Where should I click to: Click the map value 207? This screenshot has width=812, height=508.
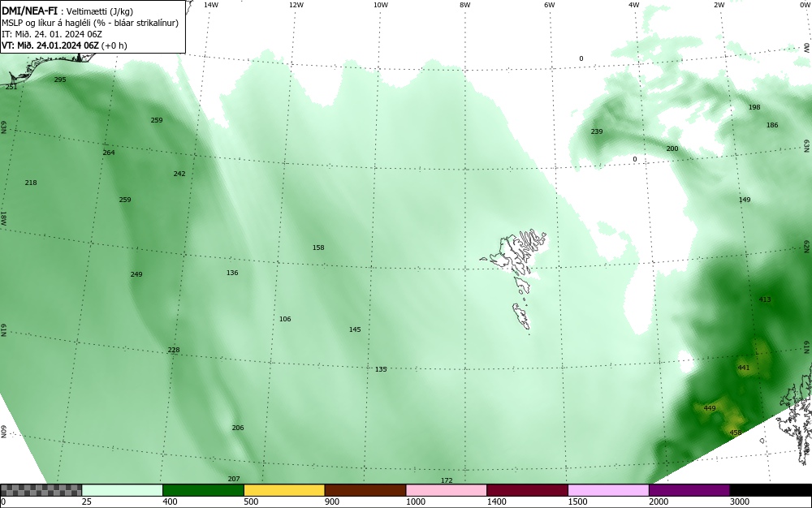coord(234,479)
